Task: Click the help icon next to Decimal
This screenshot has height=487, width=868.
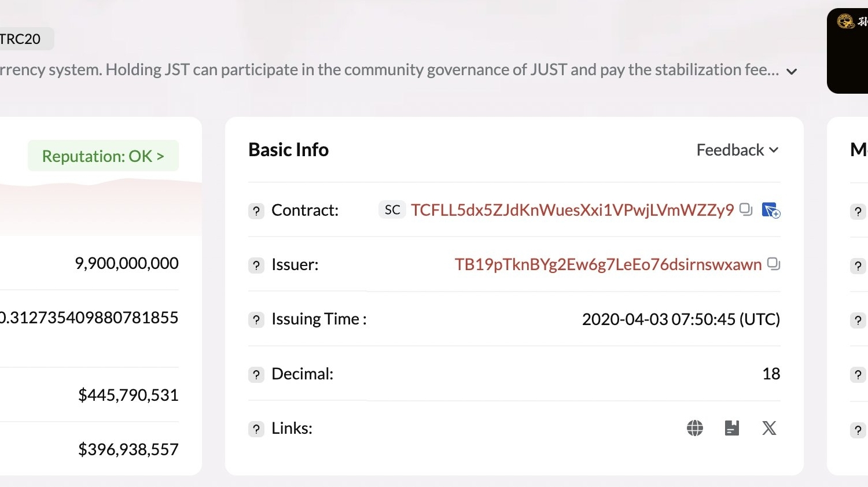Action: pyautogui.click(x=256, y=374)
